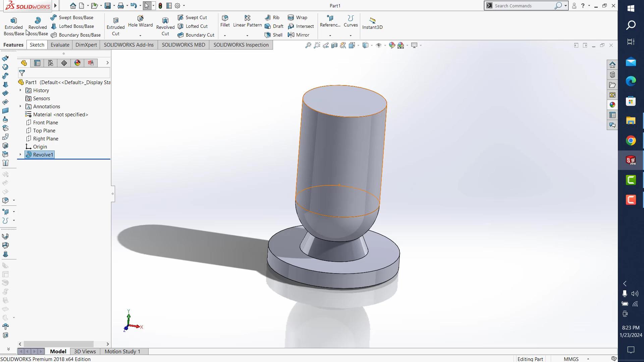Select the Shell tool
Screen dimensions: 644x362
(x=274, y=35)
